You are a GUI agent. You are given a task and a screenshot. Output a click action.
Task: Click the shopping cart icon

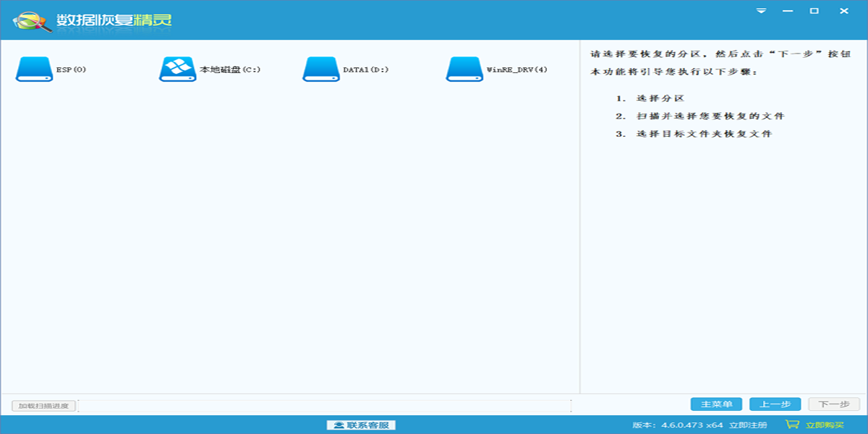[792, 425]
